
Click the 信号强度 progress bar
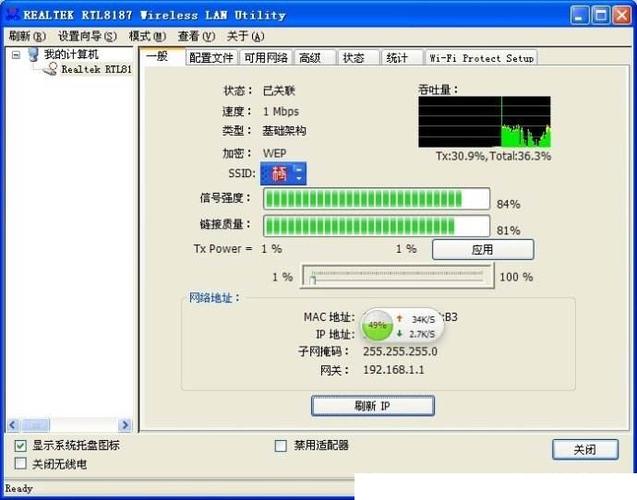point(377,199)
